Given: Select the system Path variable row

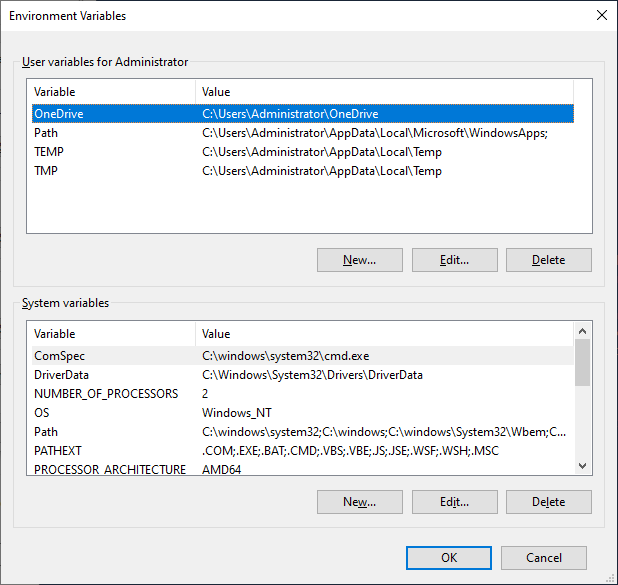Looking at the screenshot, I should pos(303,432).
